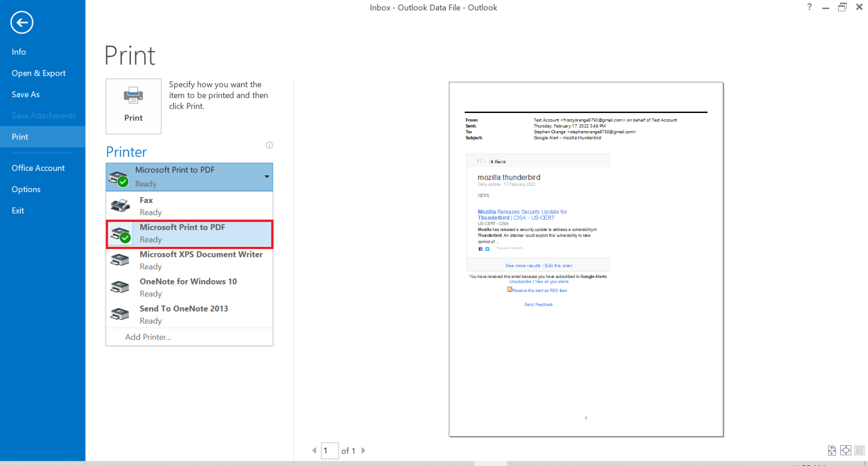
Task: Select Microsoft Print to PDF list entry
Action: [x=189, y=233]
